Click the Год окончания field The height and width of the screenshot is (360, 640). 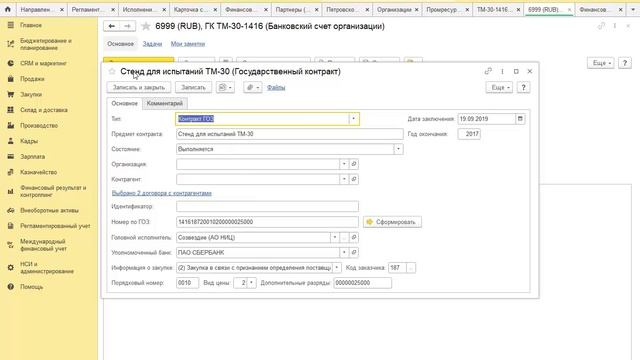coord(469,134)
